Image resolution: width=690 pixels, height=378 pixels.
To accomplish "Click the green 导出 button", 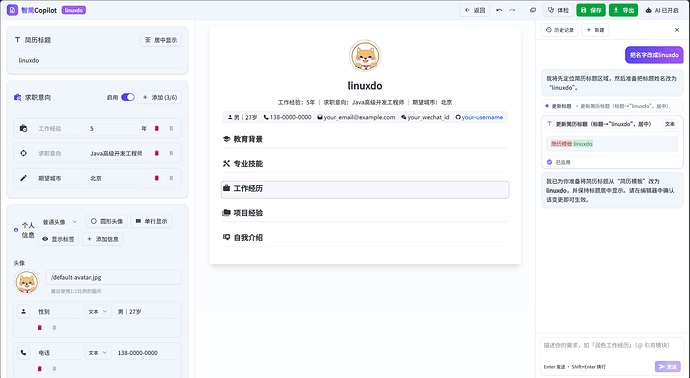I will click(624, 10).
